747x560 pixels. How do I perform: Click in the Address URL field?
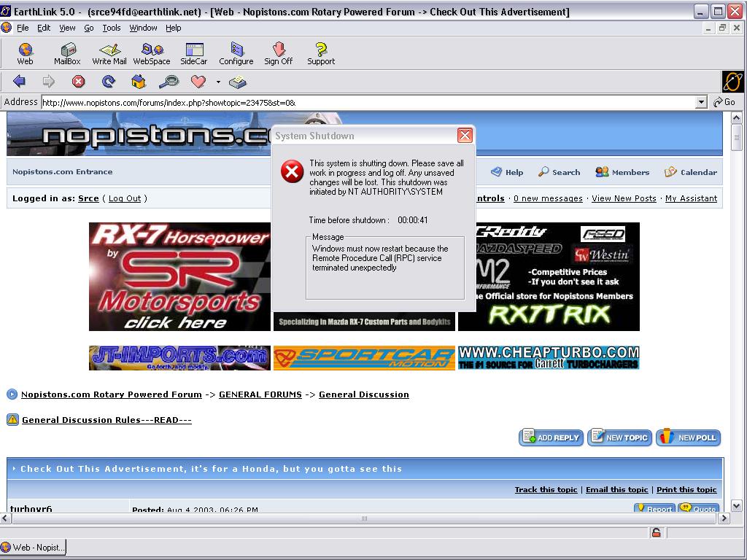[x=365, y=102]
